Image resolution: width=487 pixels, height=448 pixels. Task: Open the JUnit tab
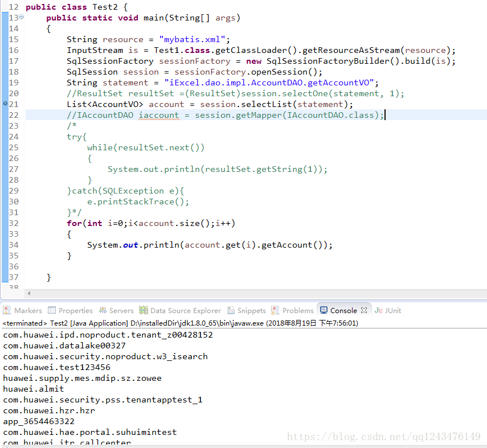tap(393, 310)
